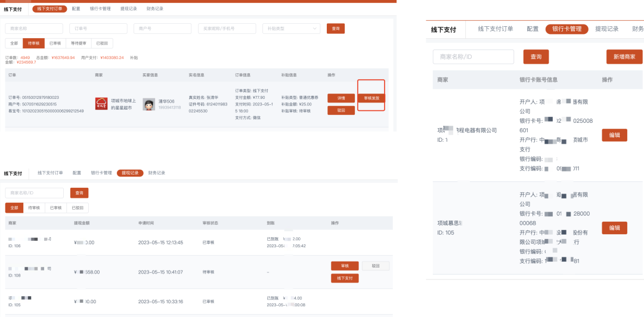Click 查询 in the withdrawal records panel
Image resolution: width=644 pixels, height=317 pixels.
click(79, 193)
